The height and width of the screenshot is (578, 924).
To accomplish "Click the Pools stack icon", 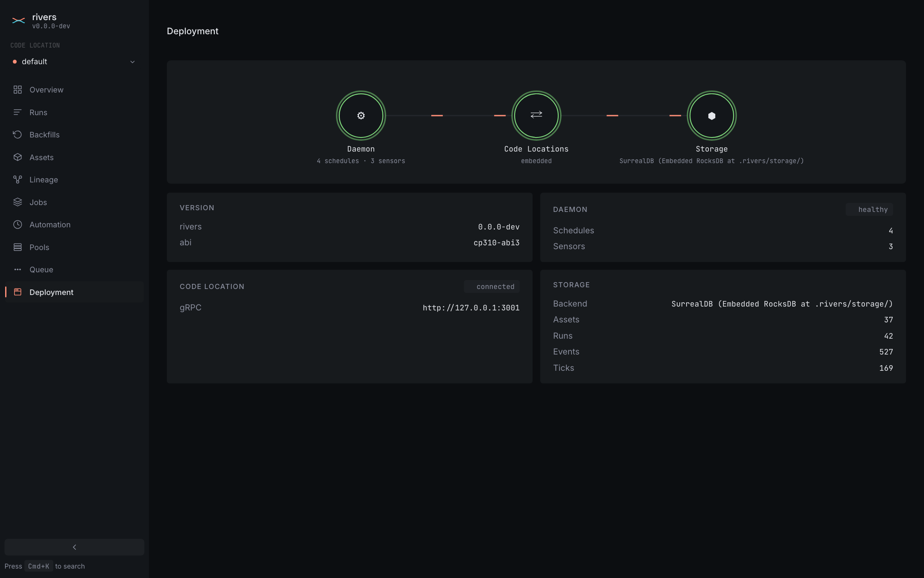I will (x=18, y=247).
